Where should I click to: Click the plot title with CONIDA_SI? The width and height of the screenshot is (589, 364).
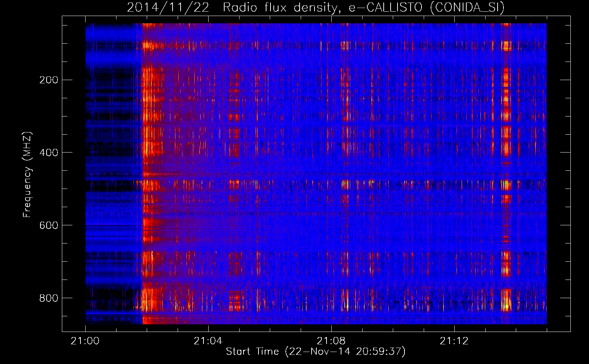[x=316, y=7]
